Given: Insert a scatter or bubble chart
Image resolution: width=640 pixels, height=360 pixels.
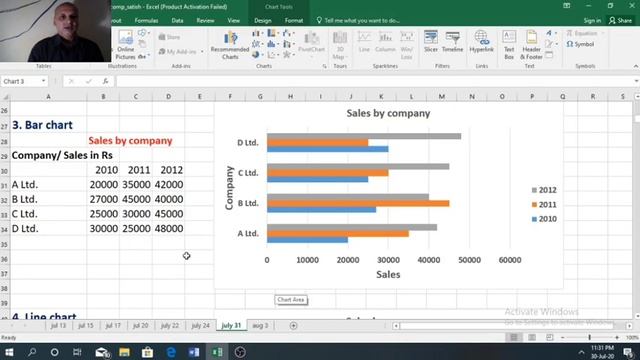Looking at the screenshot, I should (272, 55).
